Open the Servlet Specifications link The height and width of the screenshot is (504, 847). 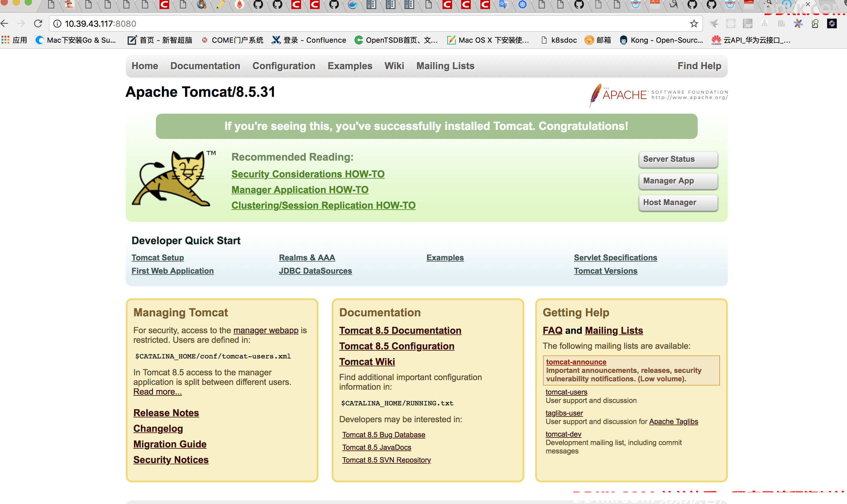[615, 257]
